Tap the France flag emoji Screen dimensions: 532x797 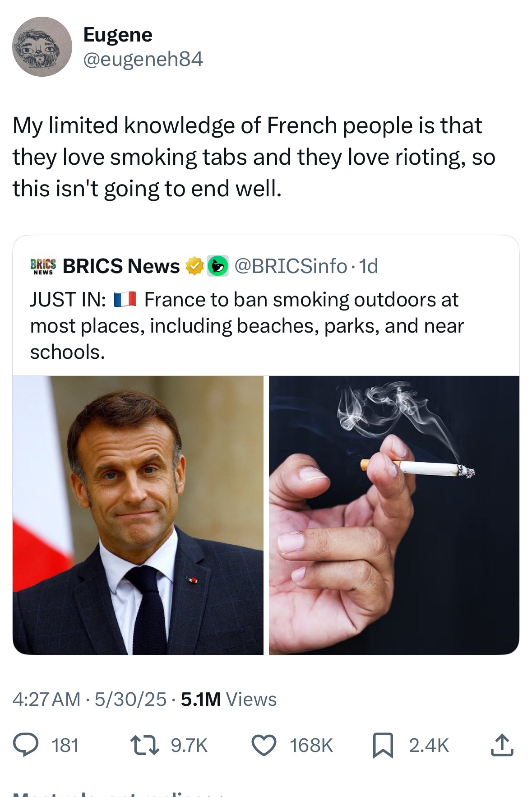[x=125, y=299]
